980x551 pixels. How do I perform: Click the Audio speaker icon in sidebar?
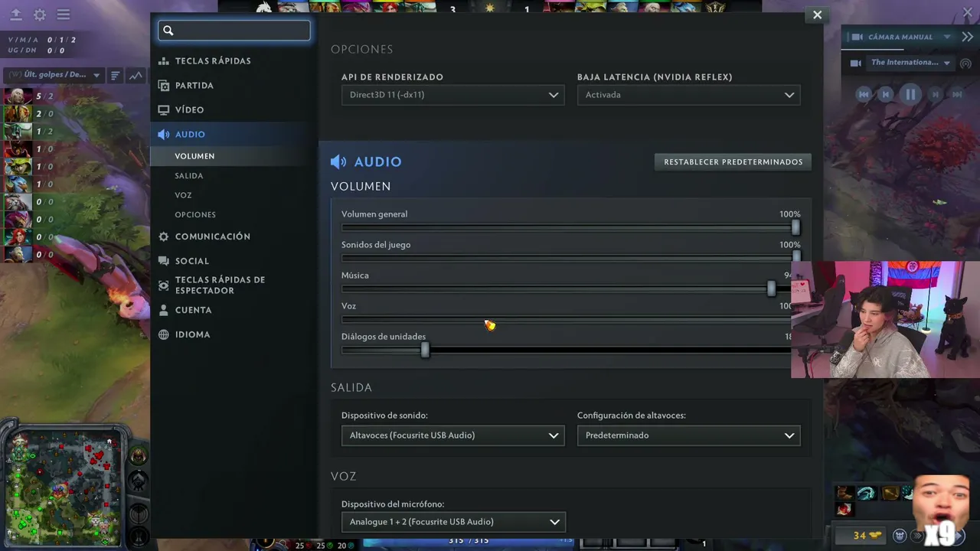pos(163,135)
